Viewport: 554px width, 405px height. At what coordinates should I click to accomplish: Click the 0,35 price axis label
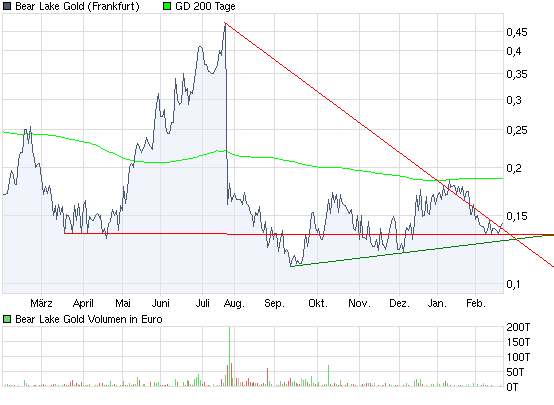point(517,74)
